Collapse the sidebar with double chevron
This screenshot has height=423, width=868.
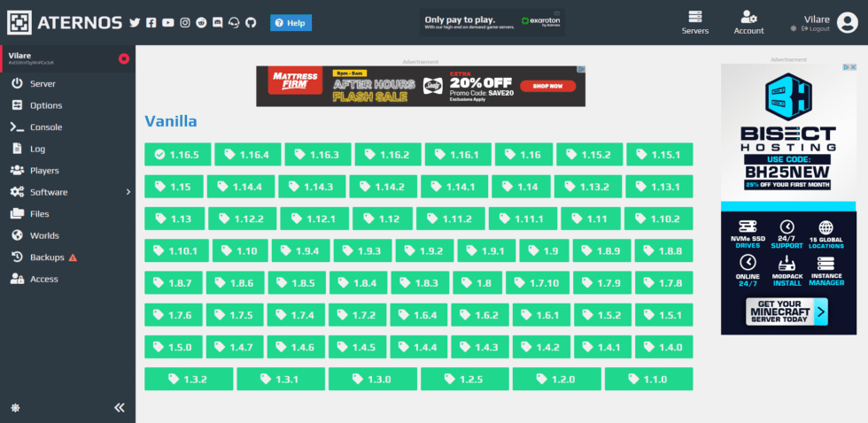click(120, 408)
